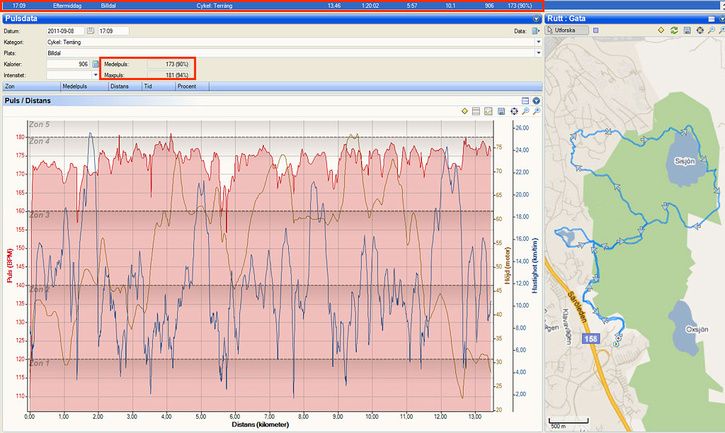The height and width of the screenshot is (433, 725).
Task: Toggle maximize Puls / Distans panel
Action: [x=525, y=101]
